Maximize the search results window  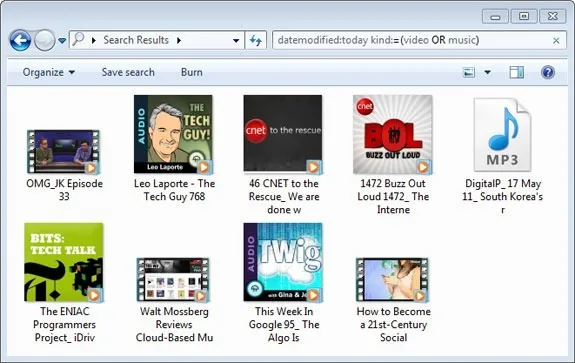coord(524,16)
